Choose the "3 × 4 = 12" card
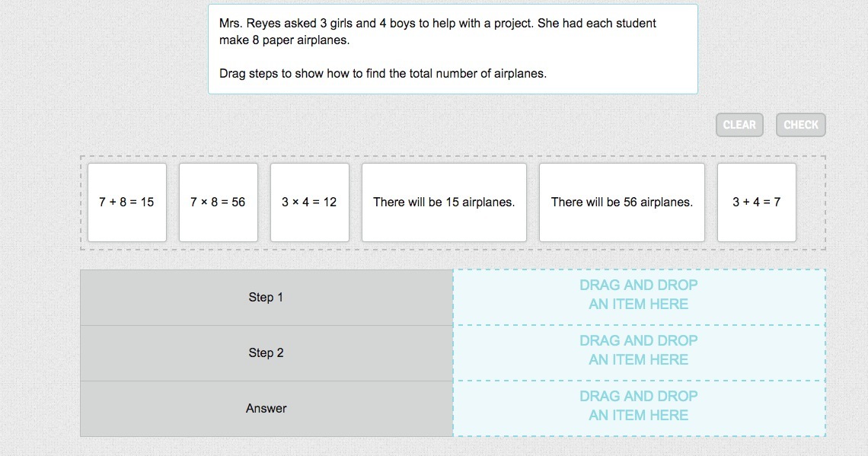868x456 pixels. click(x=309, y=202)
